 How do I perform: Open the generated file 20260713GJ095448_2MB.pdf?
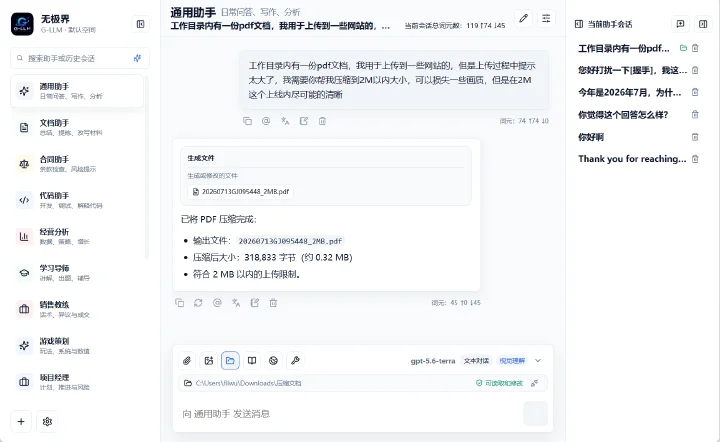(240, 192)
